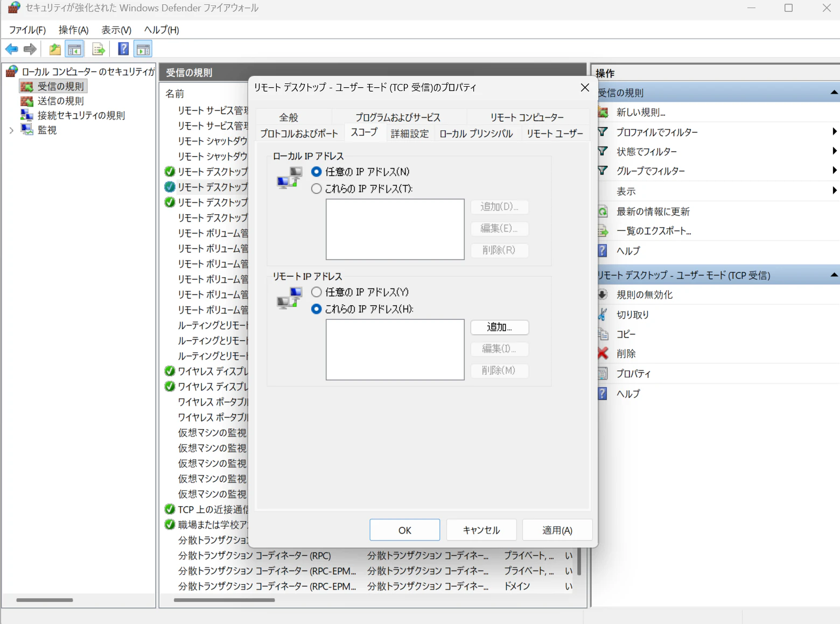Image resolution: width=840 pixels, height=624 pixels.
Task: Click the キャンセル button
Action: click(481, 530)
